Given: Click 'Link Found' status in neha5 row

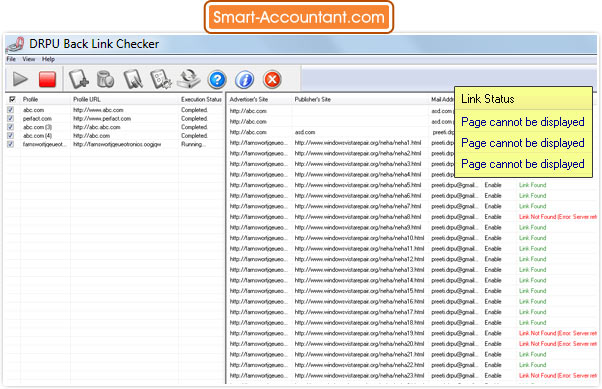Looking at the screenshot, I should 533,185.
